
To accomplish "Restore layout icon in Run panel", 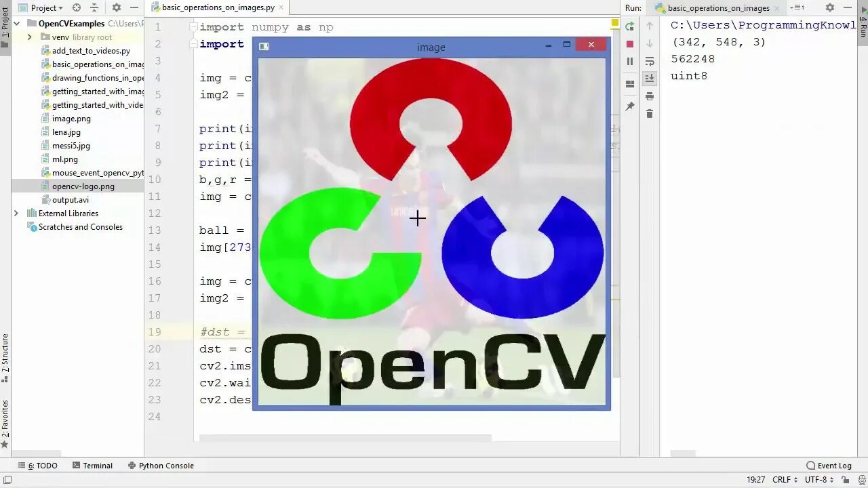I will [629, 84].
